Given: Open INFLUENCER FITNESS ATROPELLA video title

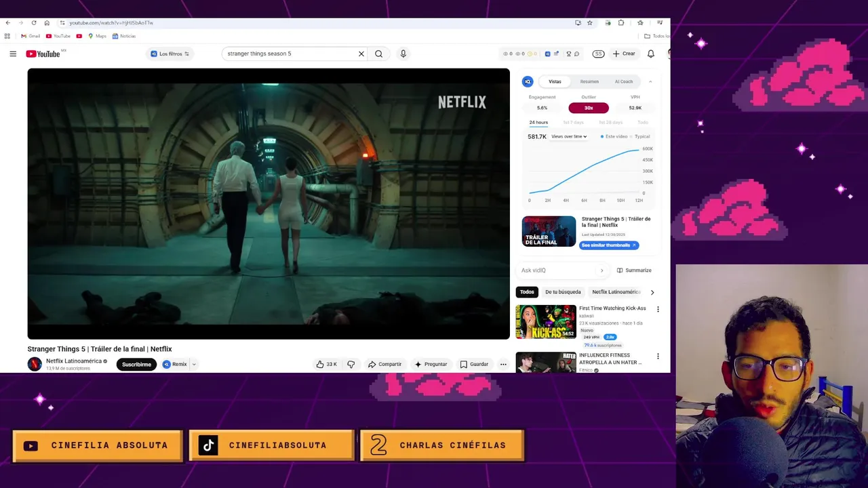Looking at the screenshot, I should tap(610, 359).
